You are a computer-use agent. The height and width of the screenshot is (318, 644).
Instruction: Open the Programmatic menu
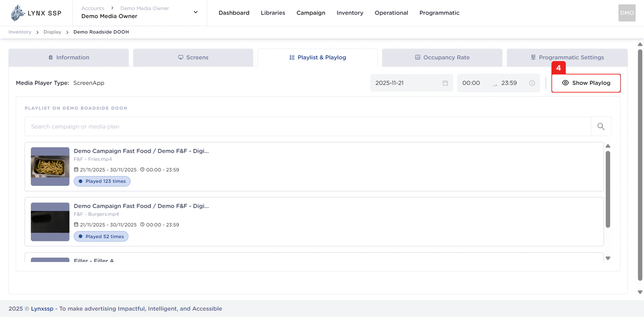pos(439,13)
